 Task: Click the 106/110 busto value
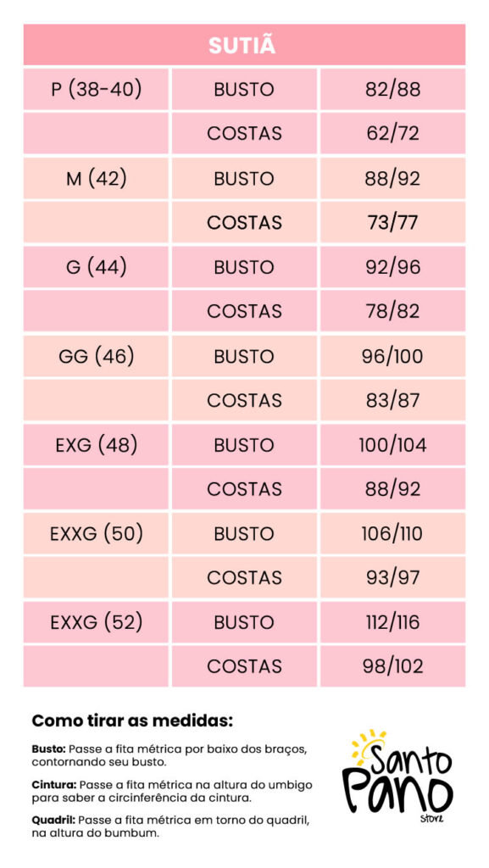392,534
